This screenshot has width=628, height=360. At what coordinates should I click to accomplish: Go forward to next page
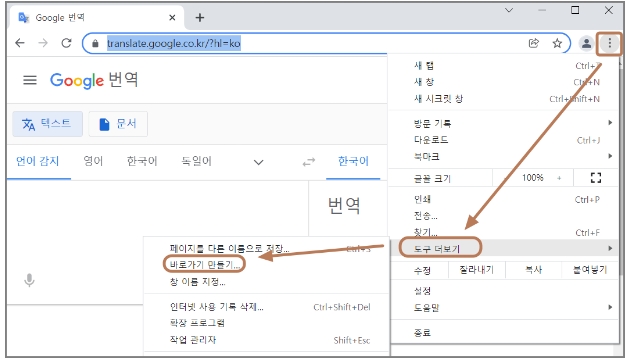coord(43,43)
